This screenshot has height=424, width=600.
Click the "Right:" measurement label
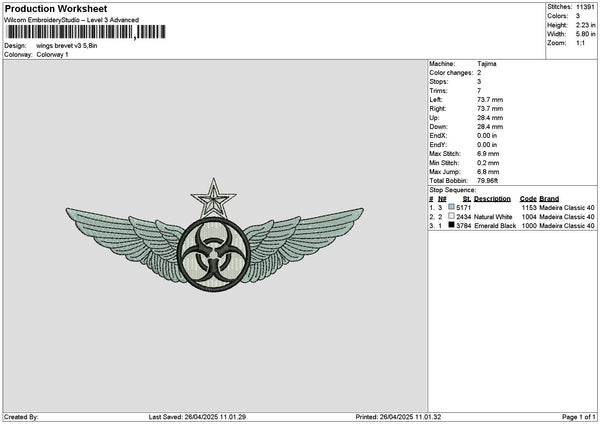[437, 109]
